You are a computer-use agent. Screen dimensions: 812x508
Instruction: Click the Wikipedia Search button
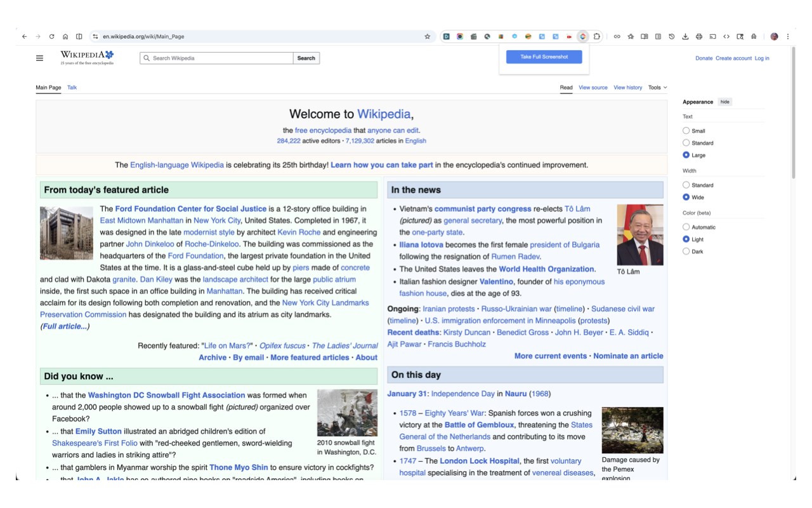tap(306, 58)
